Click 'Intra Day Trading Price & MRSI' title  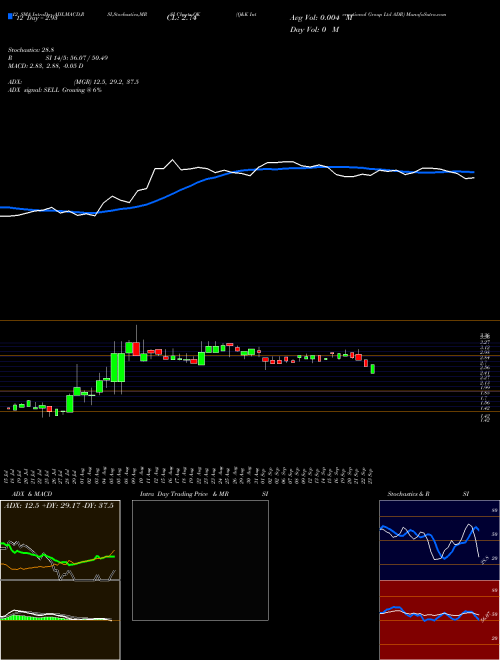pyautogui.click(x=205, y=494)
